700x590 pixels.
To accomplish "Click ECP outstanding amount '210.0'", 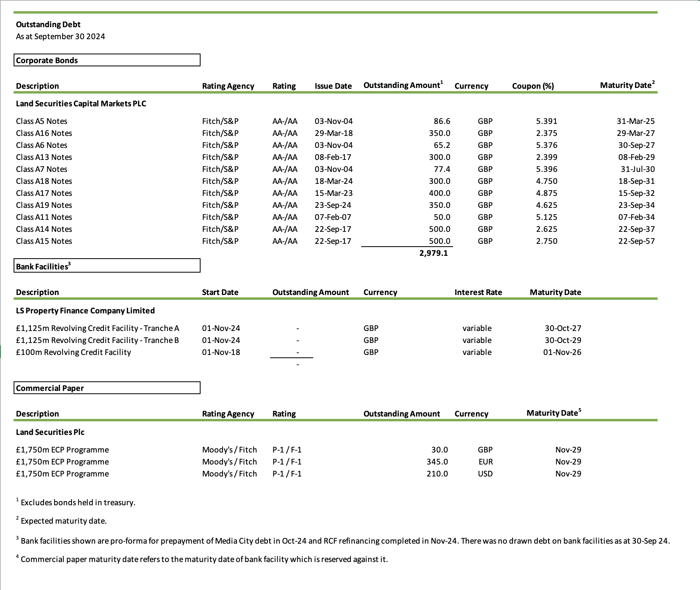I will pos(437,474).
